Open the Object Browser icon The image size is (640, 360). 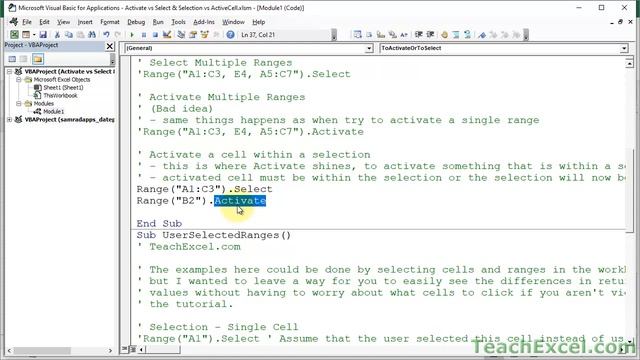[x=204, y=35]
